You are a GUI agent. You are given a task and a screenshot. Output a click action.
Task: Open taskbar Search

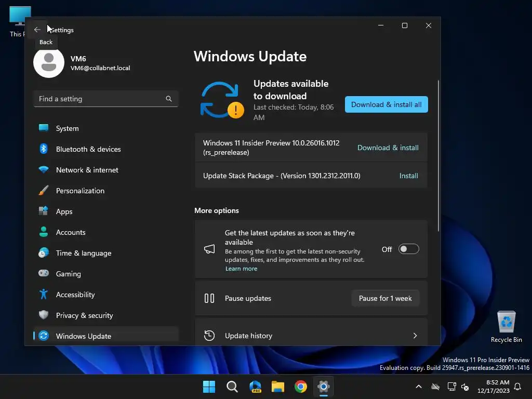pos(232,387)
